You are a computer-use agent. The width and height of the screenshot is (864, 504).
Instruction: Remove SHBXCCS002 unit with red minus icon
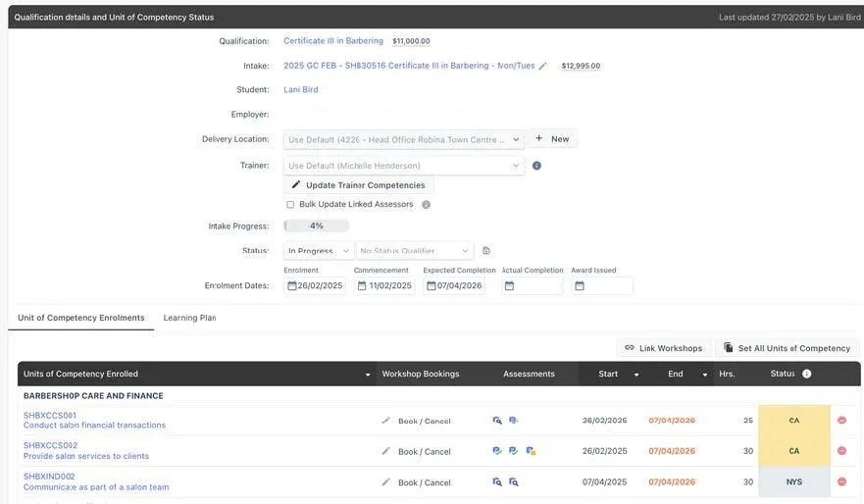(842, 451)
